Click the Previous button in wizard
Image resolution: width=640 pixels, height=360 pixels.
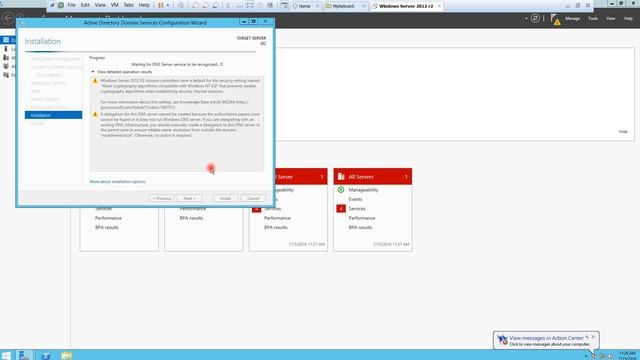[x=162, y=198]
